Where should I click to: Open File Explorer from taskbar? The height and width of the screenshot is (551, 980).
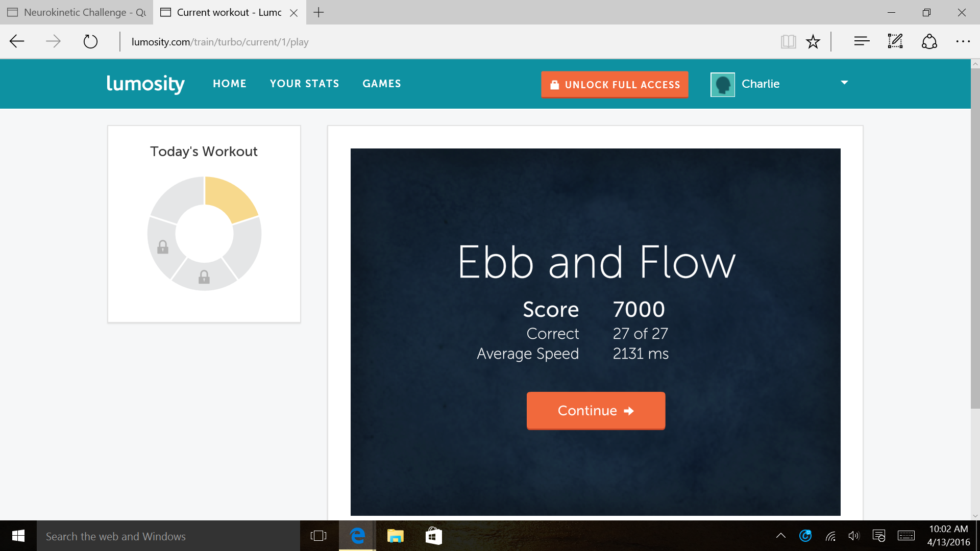tap(395, 536)
